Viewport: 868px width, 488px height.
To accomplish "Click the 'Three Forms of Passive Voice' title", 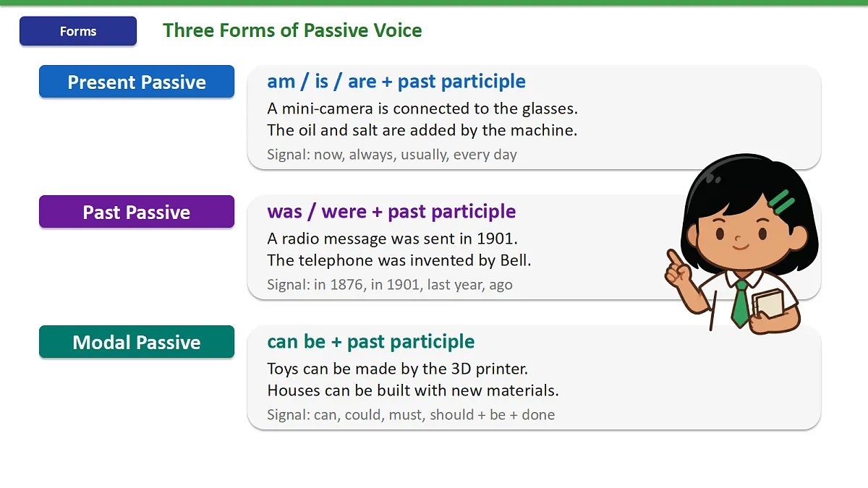I will click(x=292, y=30).
